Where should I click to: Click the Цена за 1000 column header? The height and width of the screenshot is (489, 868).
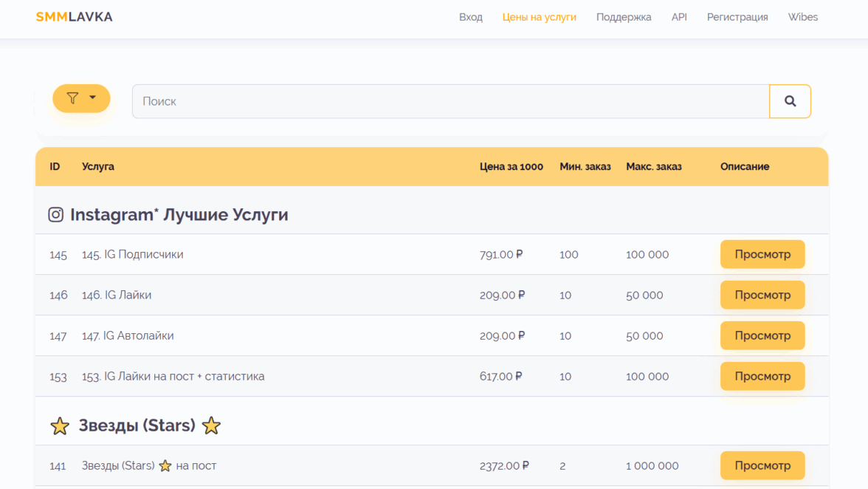click(511, 167)
